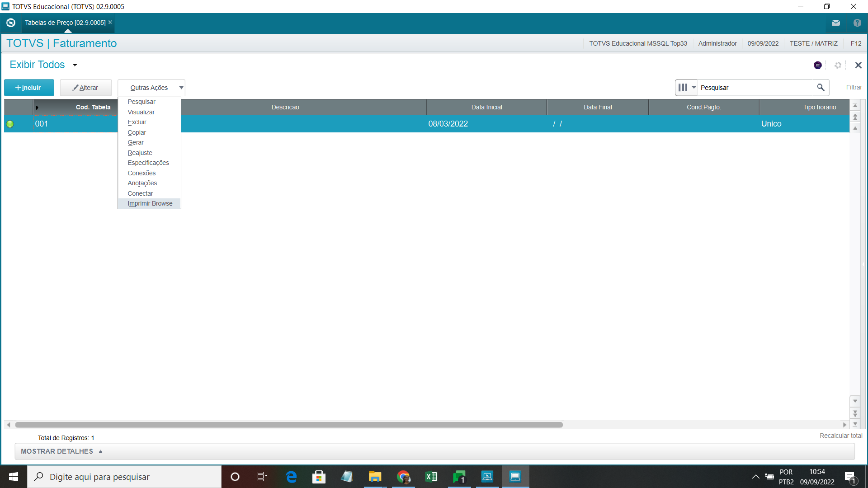Click the F12 button in header
Screen dimensions: 868x488
coord(856,43)
